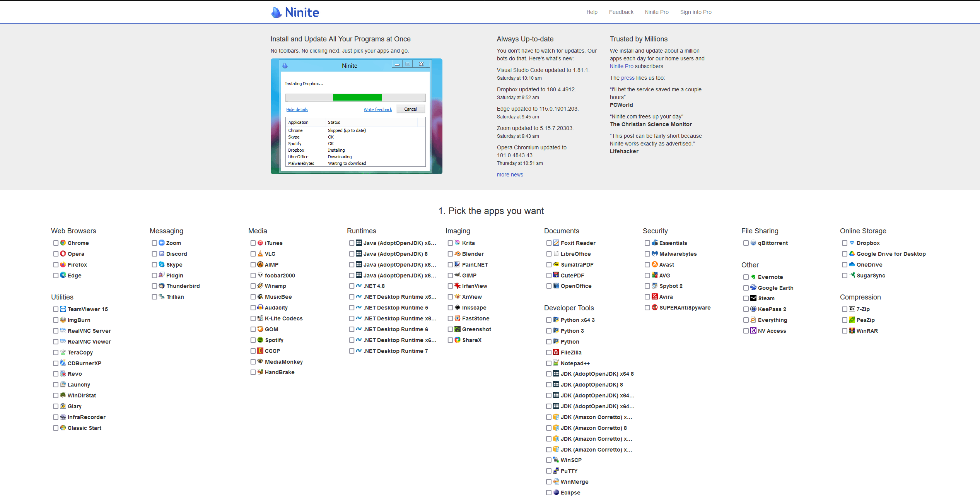Viewport: 980px width, 498px height.
Task: Click the Chrome browser icon
Action: [63, 243]
